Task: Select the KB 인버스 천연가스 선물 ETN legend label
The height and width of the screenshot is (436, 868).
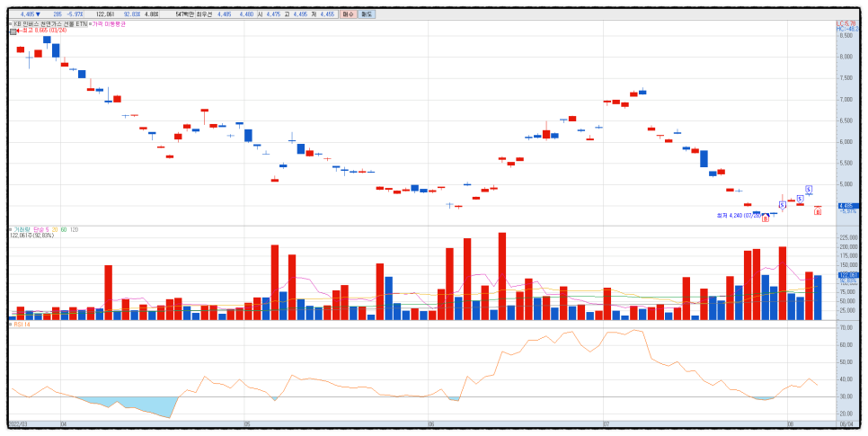Action: click(x=49, y=23)
